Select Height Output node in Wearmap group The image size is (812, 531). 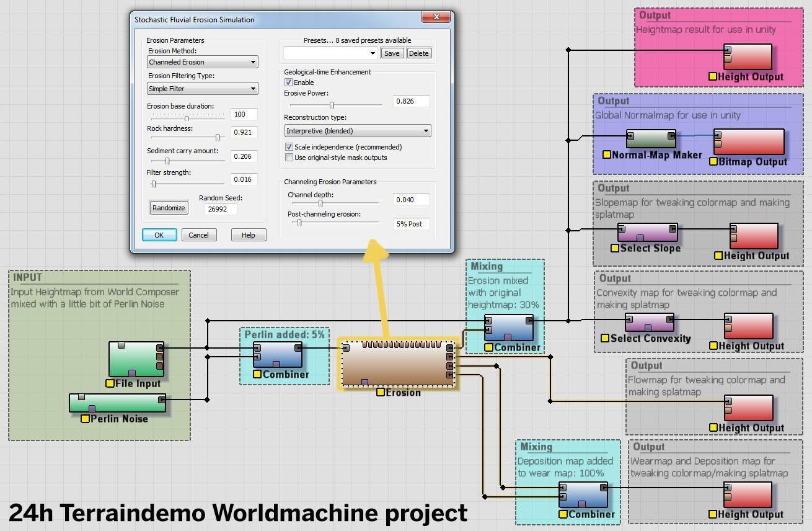click(x=748, y=495)
